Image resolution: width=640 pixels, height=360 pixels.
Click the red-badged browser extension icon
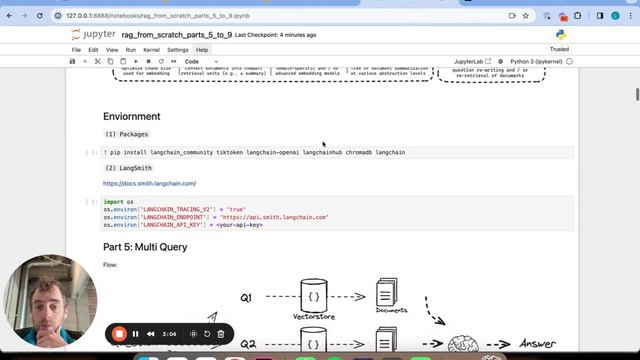point(563,17)
